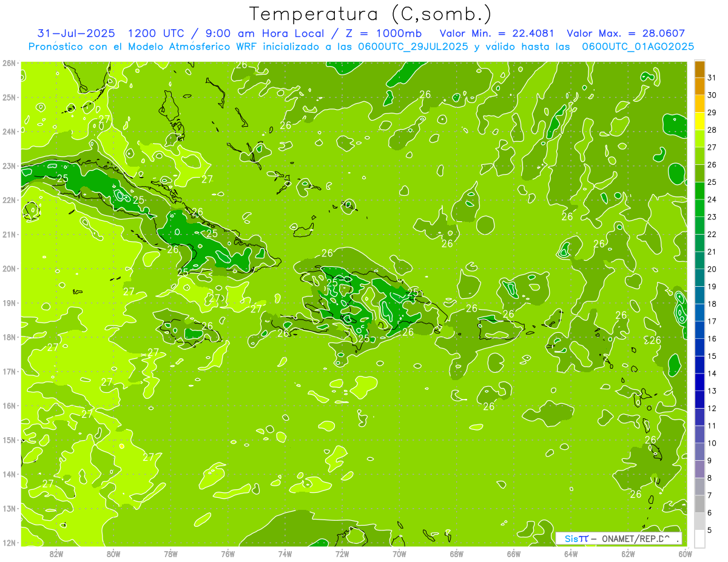Viewport: 728px width, 562px height.
Task: Click the purple 9–10 color scale segment
Action: 699,452
